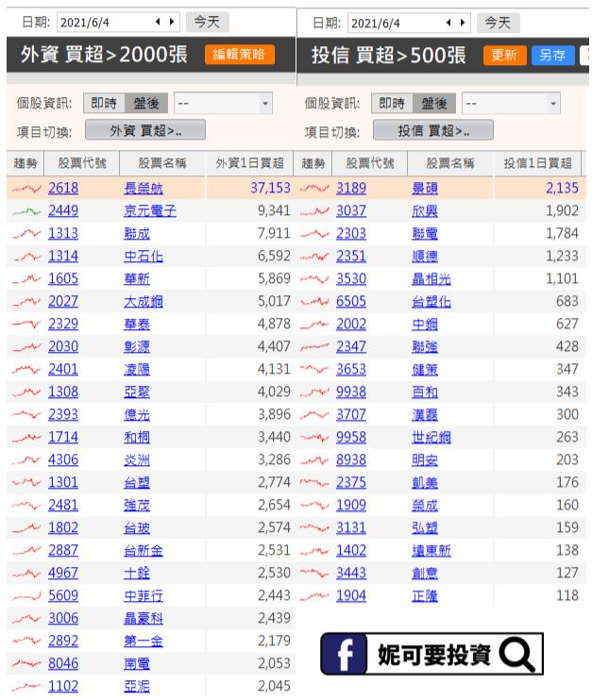592x700 pixels.
Task: Click value 683 for 台塑化
Action: (567, 302)
